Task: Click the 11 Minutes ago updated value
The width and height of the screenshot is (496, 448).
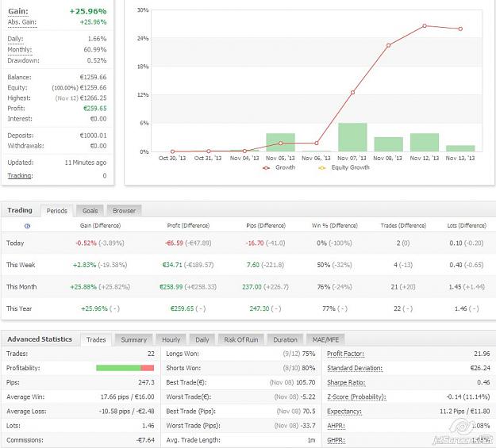Action: [86, 163]
